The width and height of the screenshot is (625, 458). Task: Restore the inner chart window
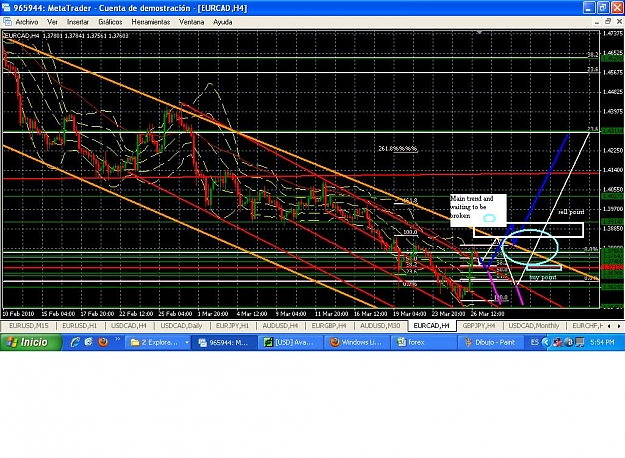(x=608, y=22)
